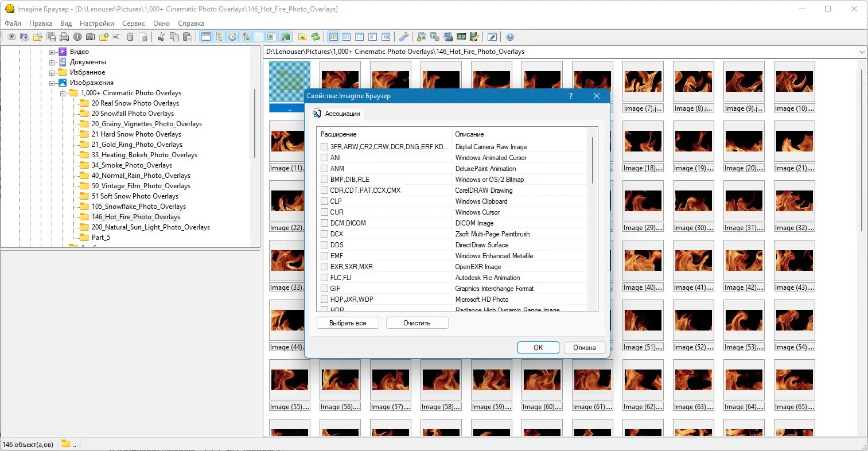Open the Сервис menu

pos(134,24)
